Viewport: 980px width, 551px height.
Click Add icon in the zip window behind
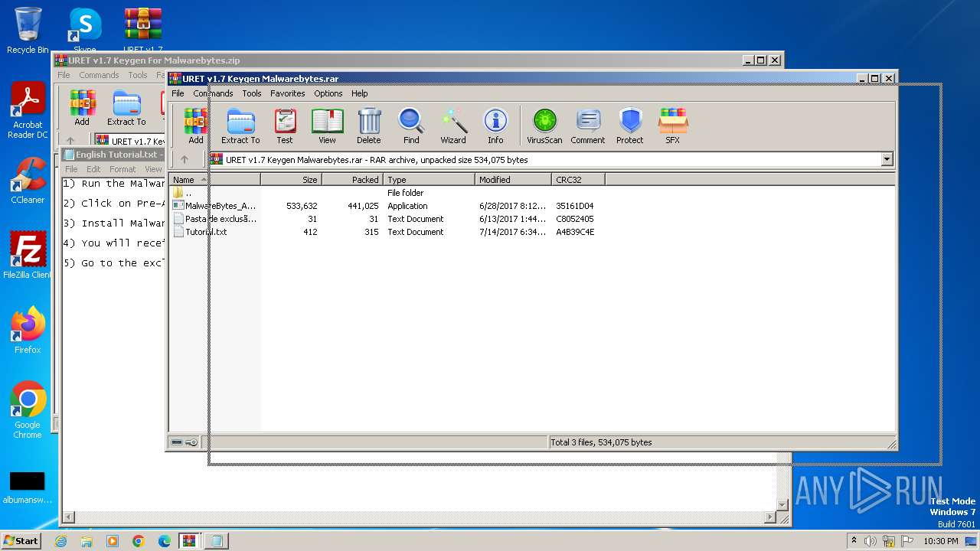[x=82, y=108]
